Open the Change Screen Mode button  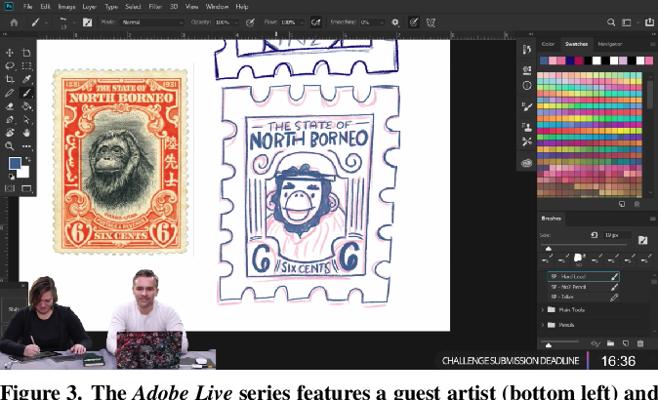click(26, 188)
